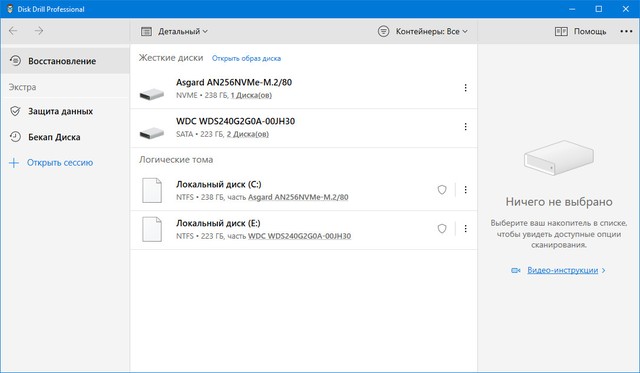Select Локальный диск (C:) volume
This screenshot has width=640, height=373.
[303, 191]
